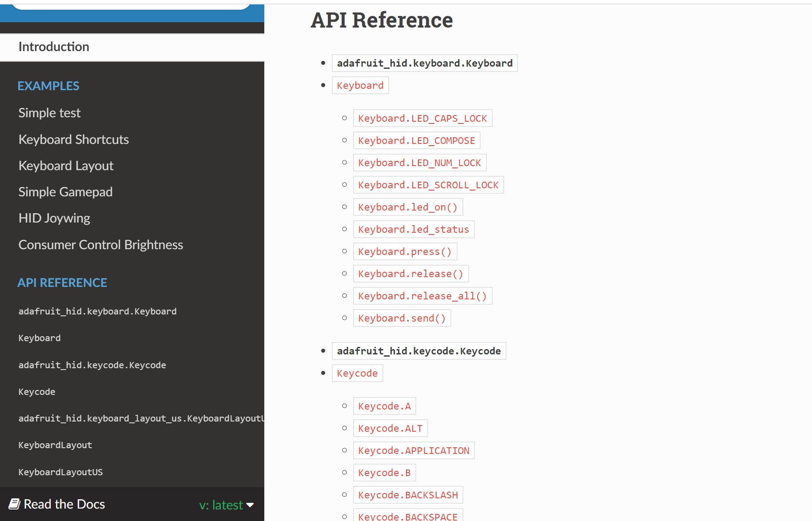Follow Keyboard.led_status link
Image resolution: width=812 pixels, height=521 pixels.
click(414, 229)
